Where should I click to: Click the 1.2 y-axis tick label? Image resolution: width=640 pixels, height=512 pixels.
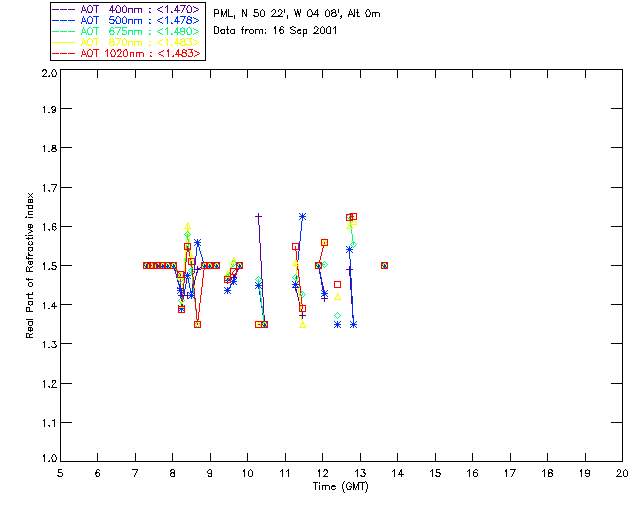49,384
